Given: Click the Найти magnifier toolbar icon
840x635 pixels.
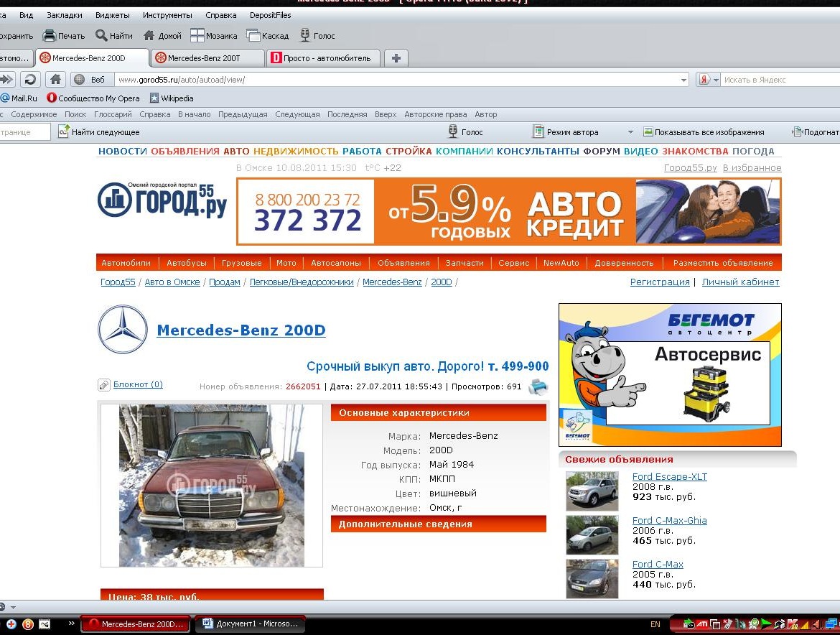Looking at the screenshot, I should point(102,35).
